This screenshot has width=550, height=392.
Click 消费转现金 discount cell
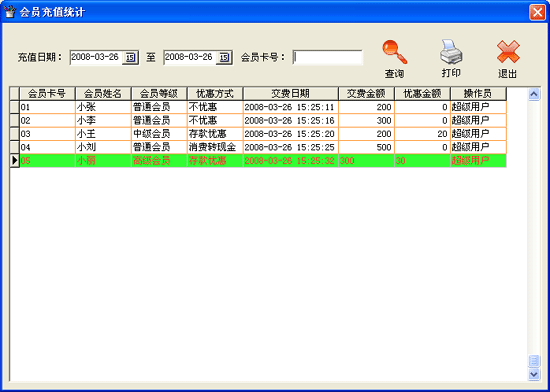215,147
